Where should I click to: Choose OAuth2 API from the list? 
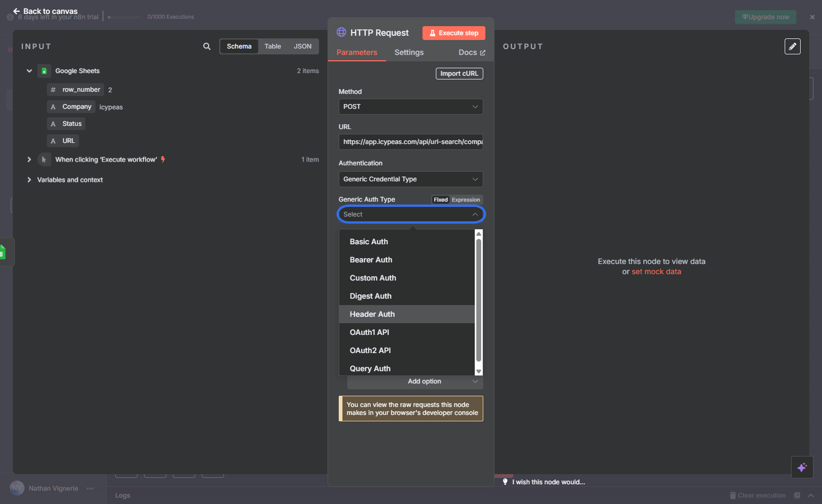(x=407, y=350)
